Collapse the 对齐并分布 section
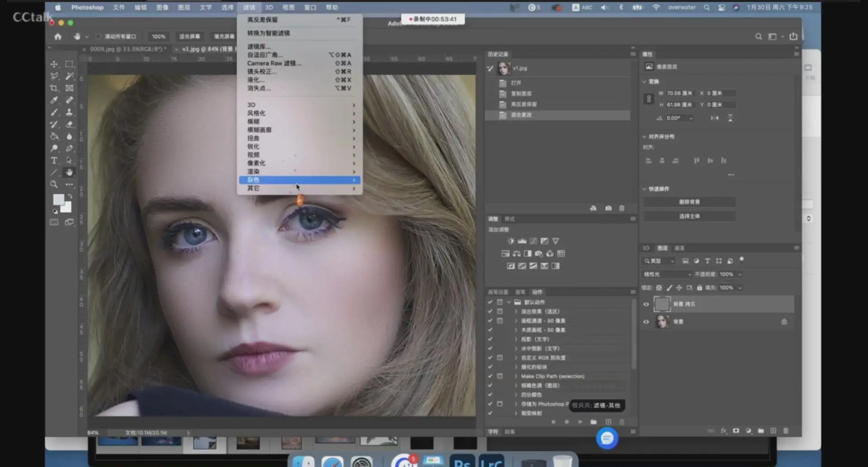 [x=644, y=137]
